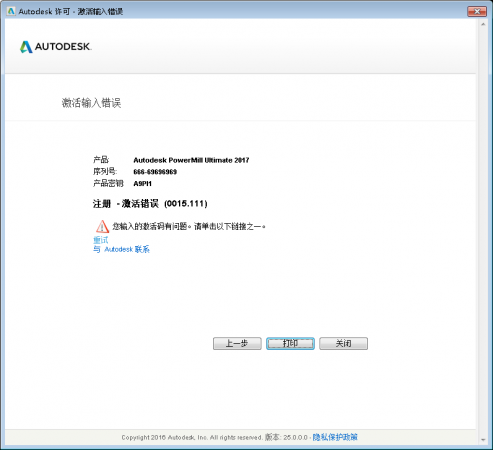
Task: Close the activation error window
Action: point(477,11)
